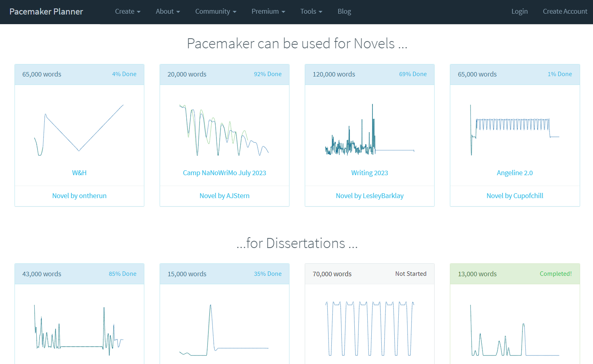Click the '15,000 words' card header
The height and width of the screenshot is (364, 593).
click(x=225, y=274)
